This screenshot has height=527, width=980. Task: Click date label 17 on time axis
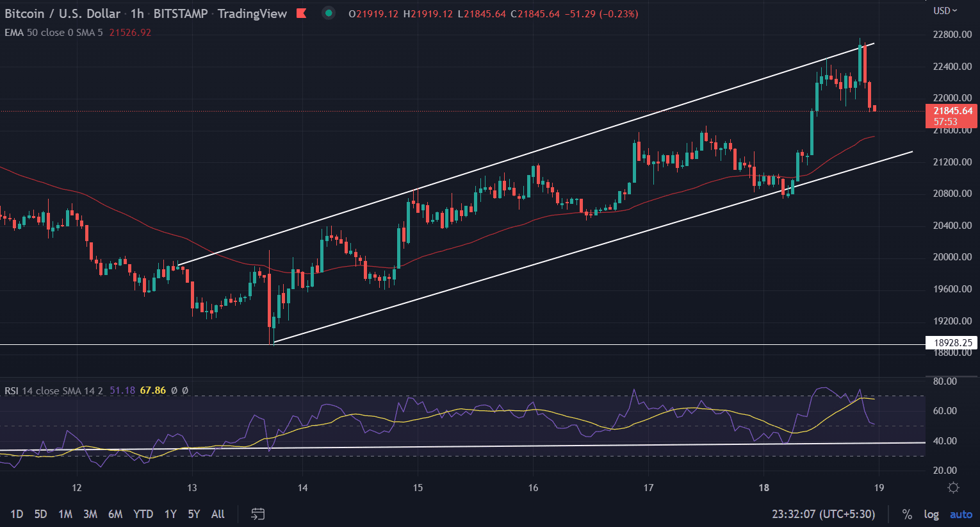648,488
